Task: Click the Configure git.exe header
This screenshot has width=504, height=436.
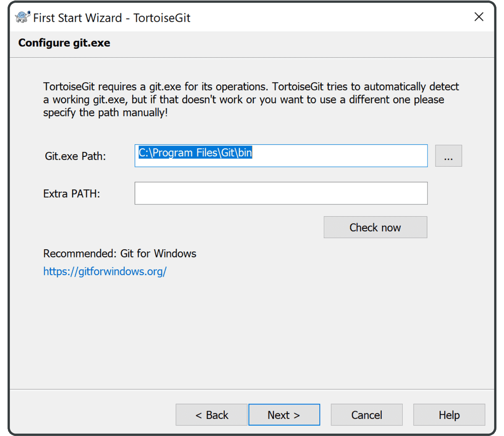Action: (64, 42)
